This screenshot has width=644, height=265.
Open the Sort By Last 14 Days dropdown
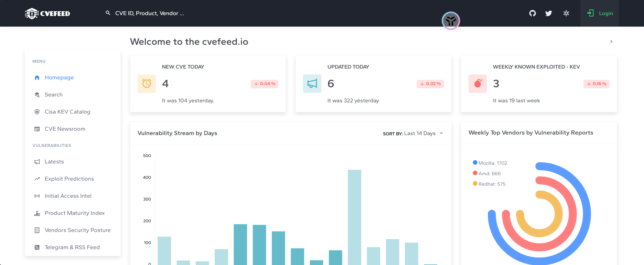(413, 133)
